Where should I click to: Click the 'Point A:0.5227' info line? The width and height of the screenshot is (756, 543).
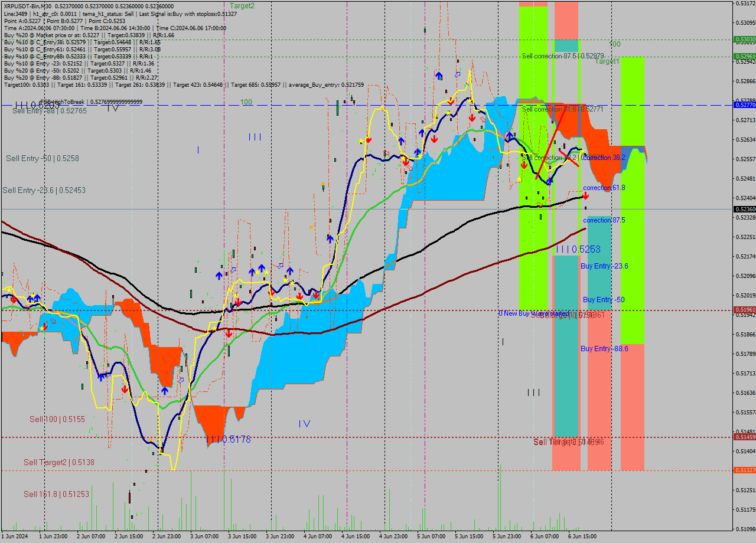64,21
